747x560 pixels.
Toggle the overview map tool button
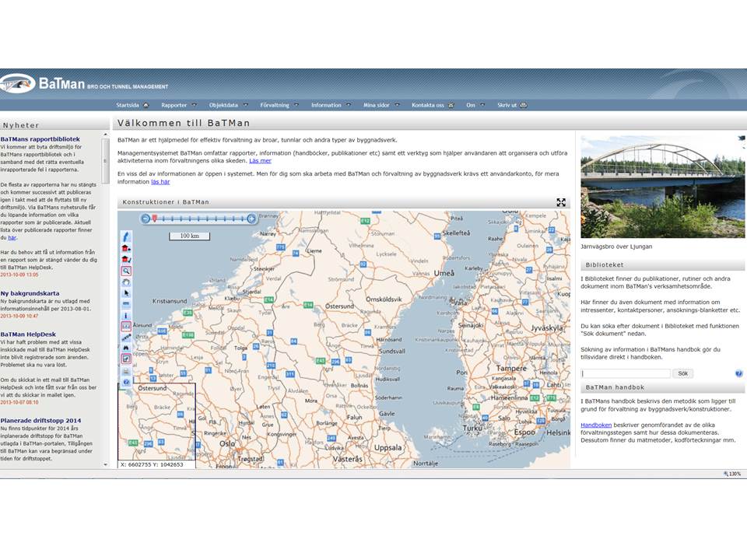click(x=126, y=359)
